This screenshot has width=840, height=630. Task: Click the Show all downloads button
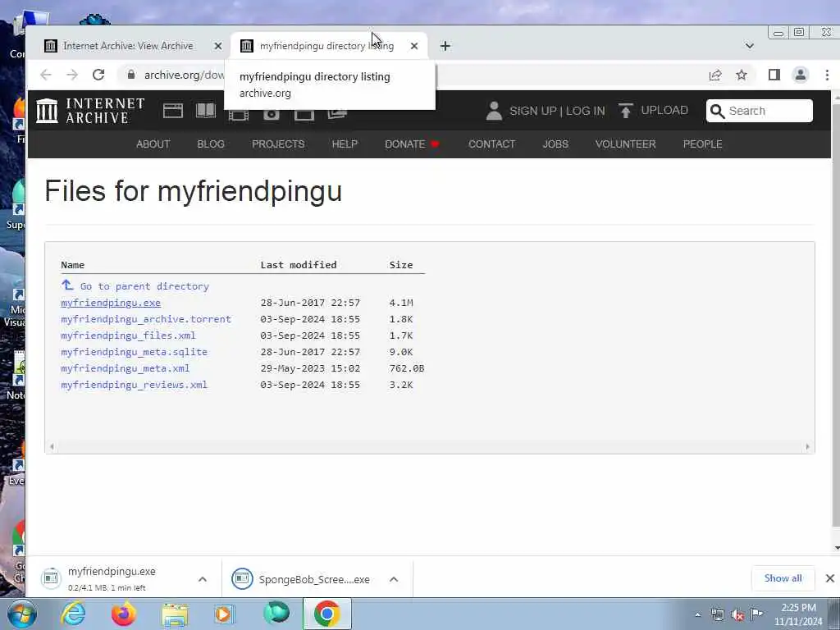click(783, 578)
